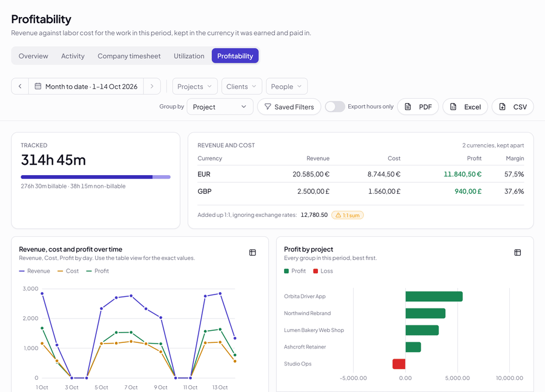Click the 37,6% margin value
This screenshot has width=545, height=392.
tap(514, 191)
